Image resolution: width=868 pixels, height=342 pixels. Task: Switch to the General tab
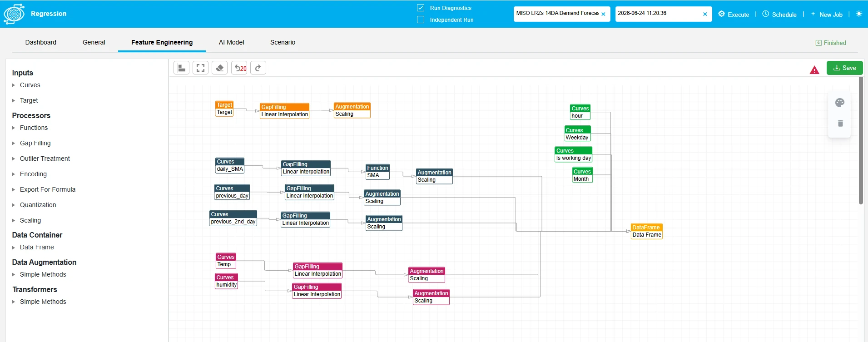click(x=94, y=42)
